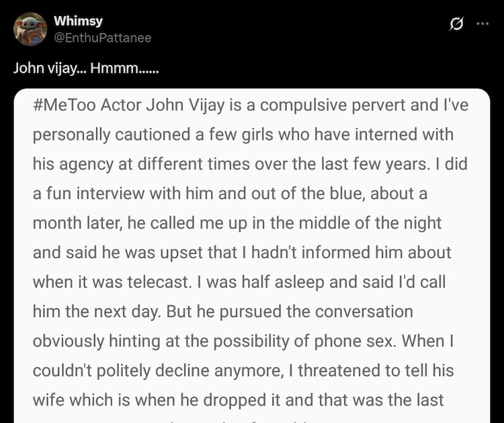Open Whimsy's profile via display name
Screen dimensions: 504x423
[x=78, y=21]
